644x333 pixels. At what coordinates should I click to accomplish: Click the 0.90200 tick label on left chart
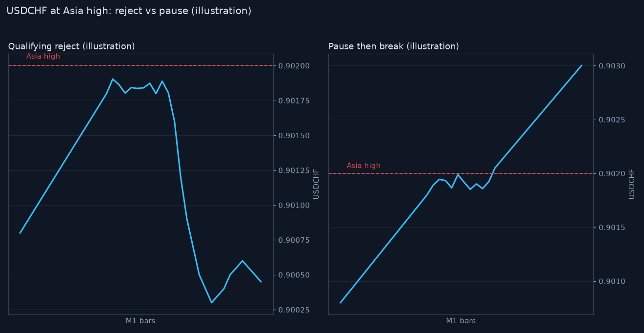(x=294, y=66)
